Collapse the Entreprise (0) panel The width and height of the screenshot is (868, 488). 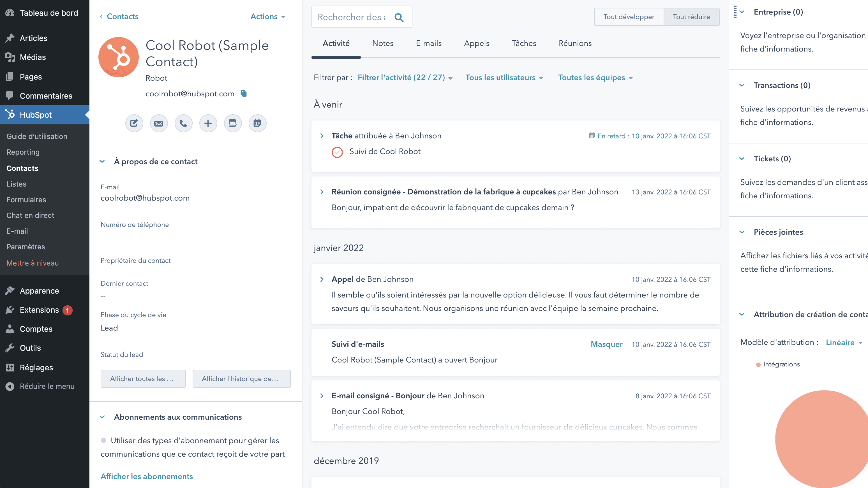point(742,12)
